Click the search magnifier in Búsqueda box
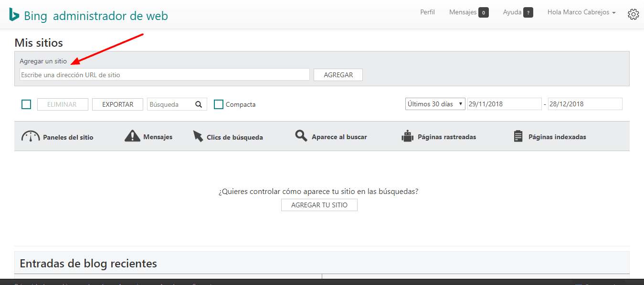644x285 pixels. (x=199, y=104)
